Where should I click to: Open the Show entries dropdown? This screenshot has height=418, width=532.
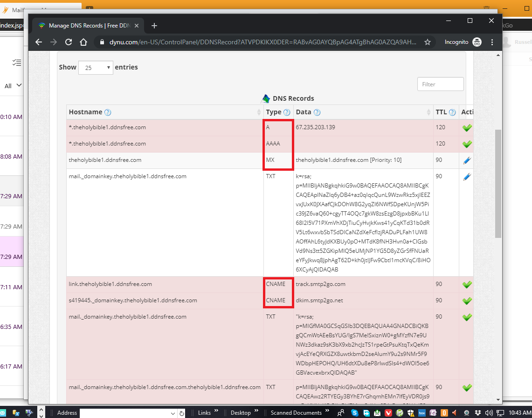[96, 68]
